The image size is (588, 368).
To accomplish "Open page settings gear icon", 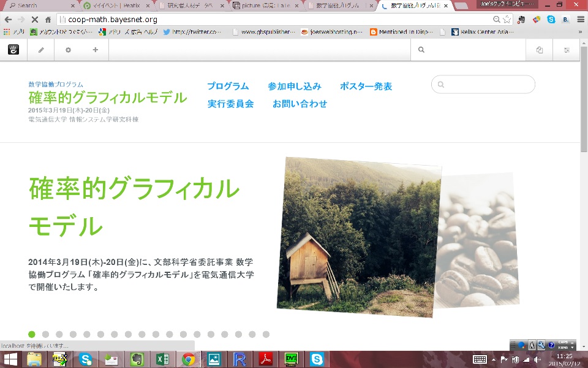I will 68,50.
